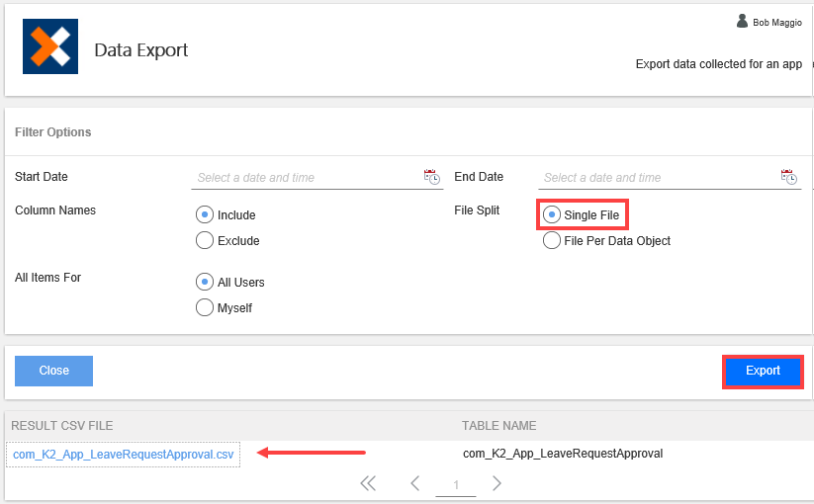Choose Single File split option
The height and width of the screenshot is (504, 814).
(551, 214)
